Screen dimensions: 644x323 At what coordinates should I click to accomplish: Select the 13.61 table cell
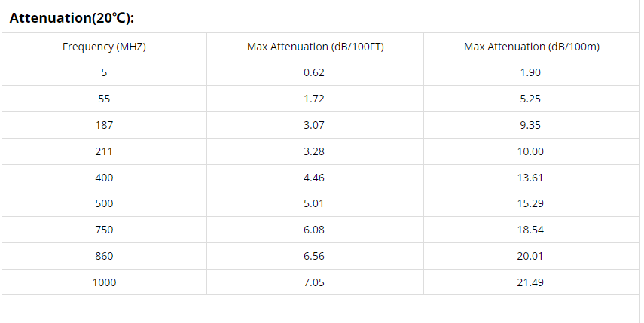[x=531, y=178]
